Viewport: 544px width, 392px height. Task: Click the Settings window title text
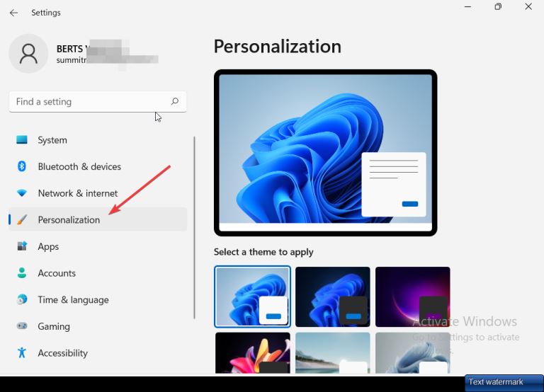46,13
